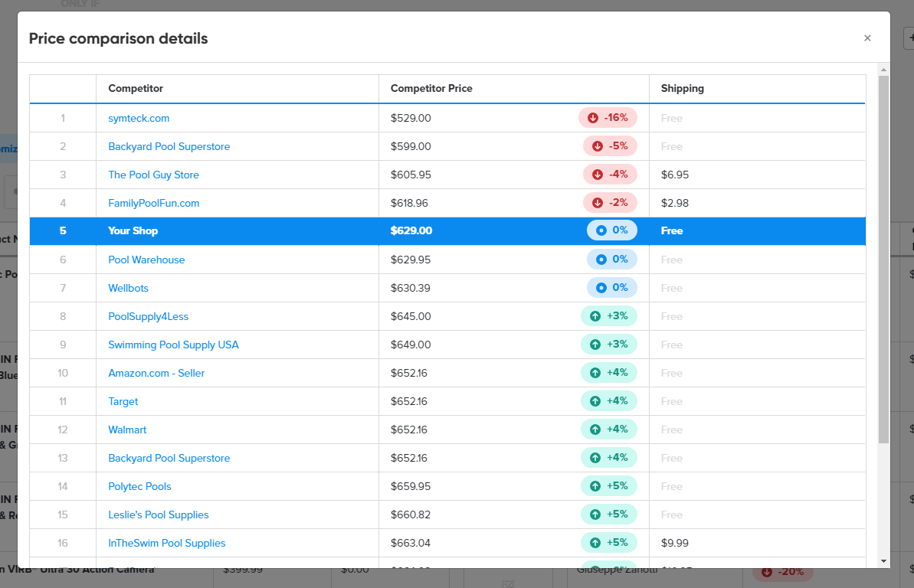
Task: Click +4% badge in row 13
Action: click(x=609, y=458)
